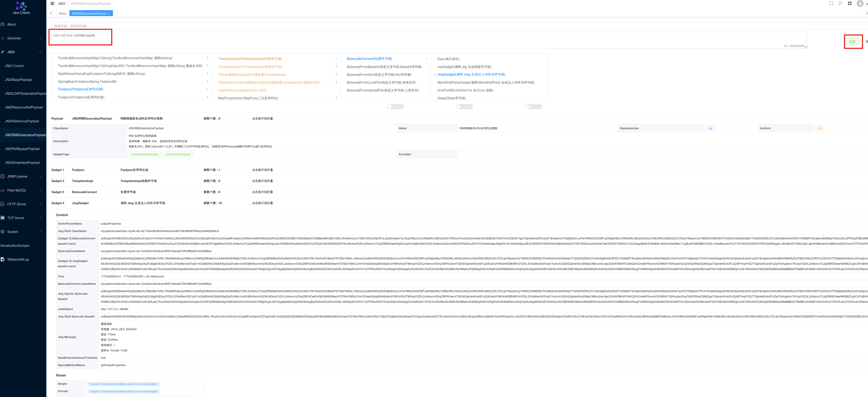Switch to the About tab

pyautogui.click(x=62, y=13)
